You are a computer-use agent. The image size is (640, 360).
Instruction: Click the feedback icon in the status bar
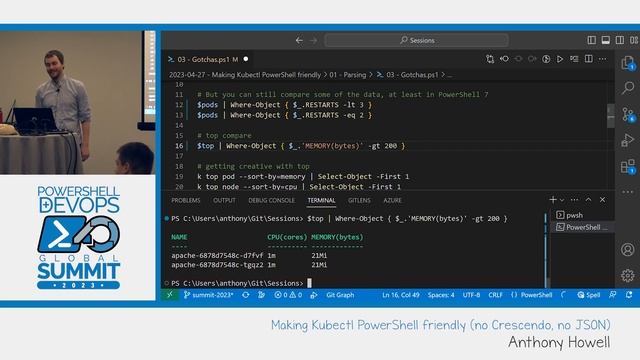[613, 295]
